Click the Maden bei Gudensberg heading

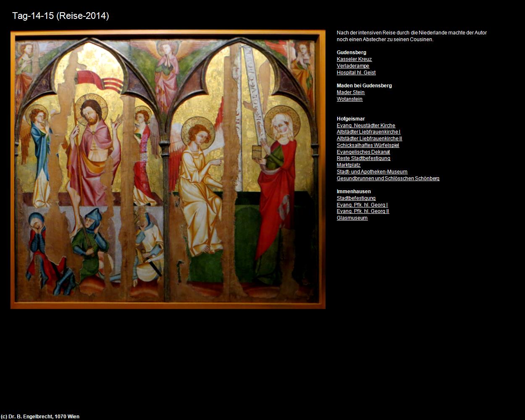click(x=364, y=86)
